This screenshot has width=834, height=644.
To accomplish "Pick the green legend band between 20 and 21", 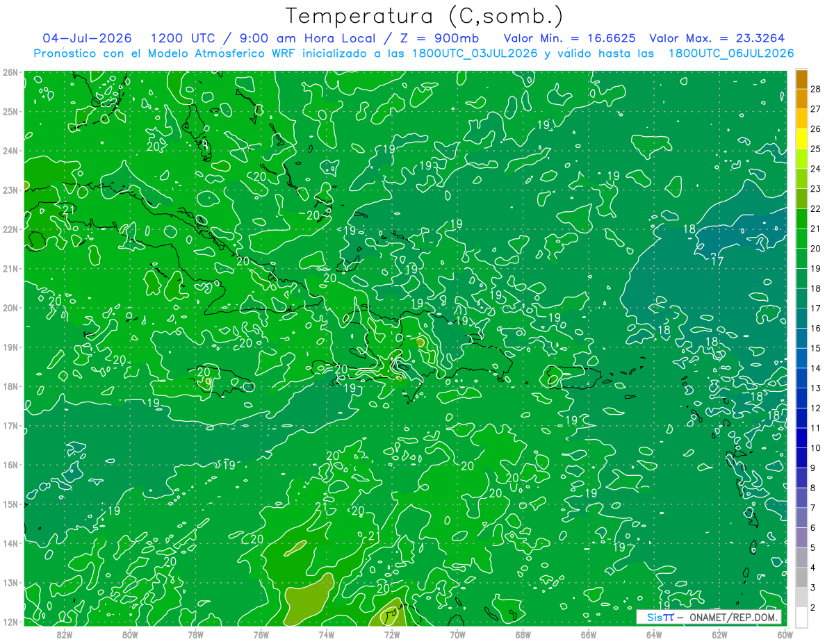I will click(x=801, y=239).
